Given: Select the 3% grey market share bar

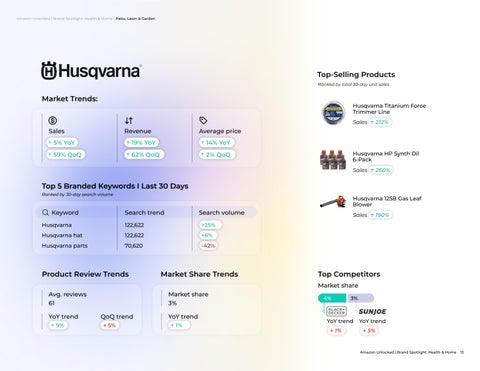Looking at the screenshot, I should point(360,298).
